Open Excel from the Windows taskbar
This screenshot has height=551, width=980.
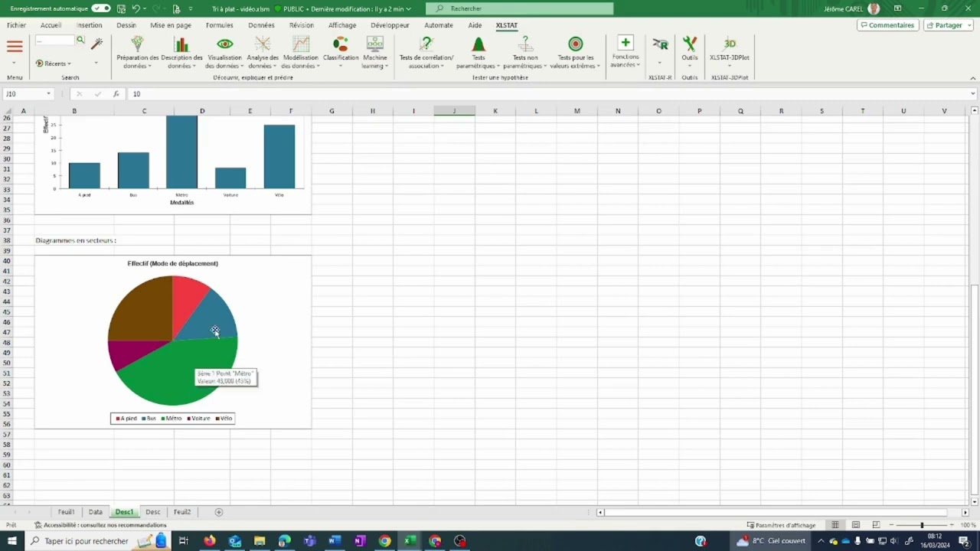coord(410,541)
